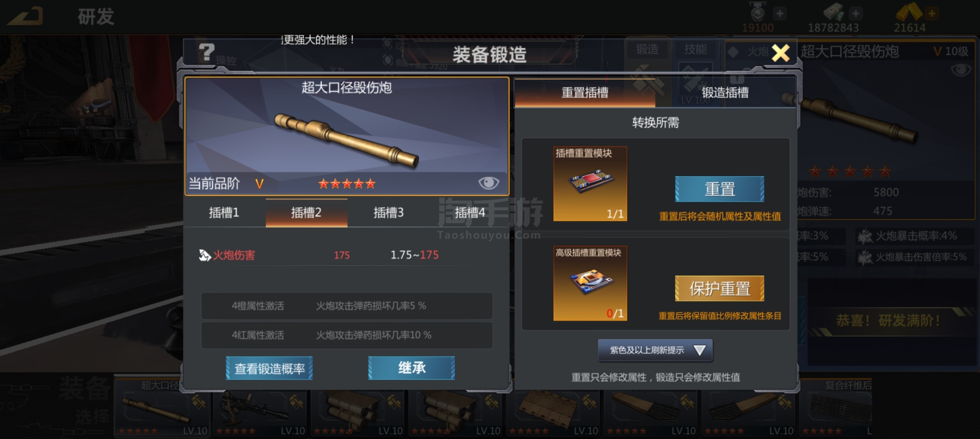Tap the plus next to gold 21614
The height and width of the screenshot is (439, 980).
932,13
